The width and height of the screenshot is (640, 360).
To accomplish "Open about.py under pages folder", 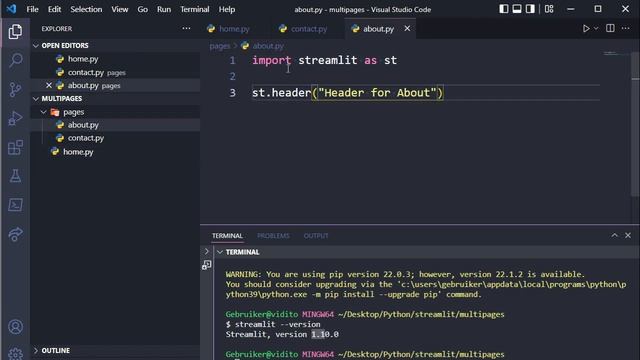I will click(x=115, y=125).
